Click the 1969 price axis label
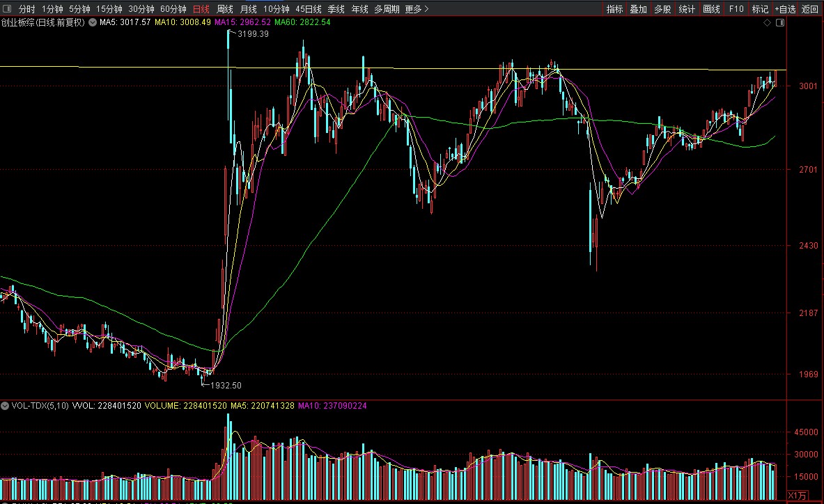 808,375
